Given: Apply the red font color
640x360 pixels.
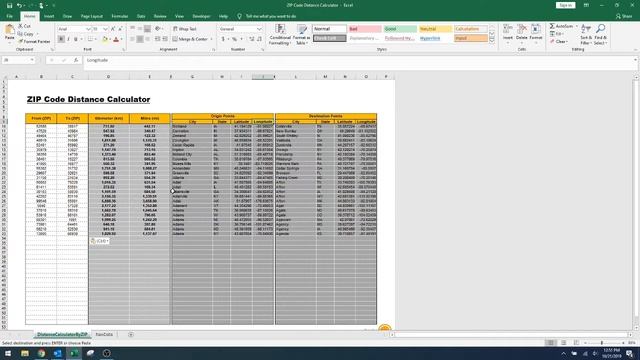Looking at the screenshot, I should 116,39.
